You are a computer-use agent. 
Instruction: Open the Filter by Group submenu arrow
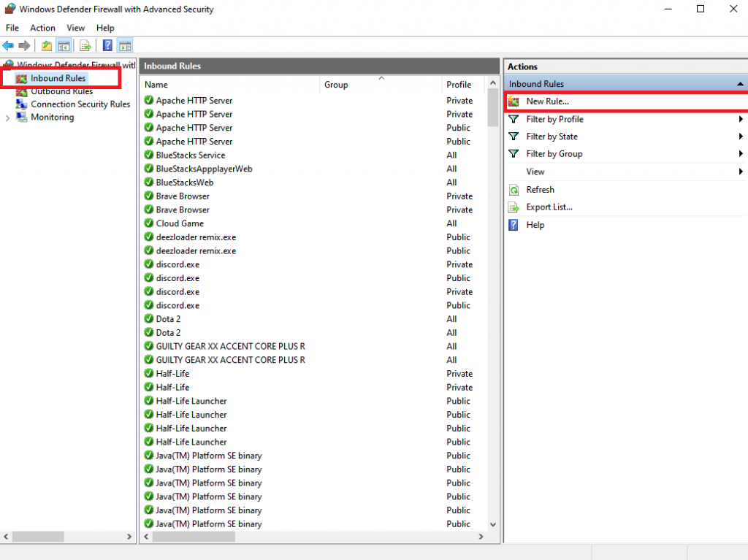(x=741, y=153)
